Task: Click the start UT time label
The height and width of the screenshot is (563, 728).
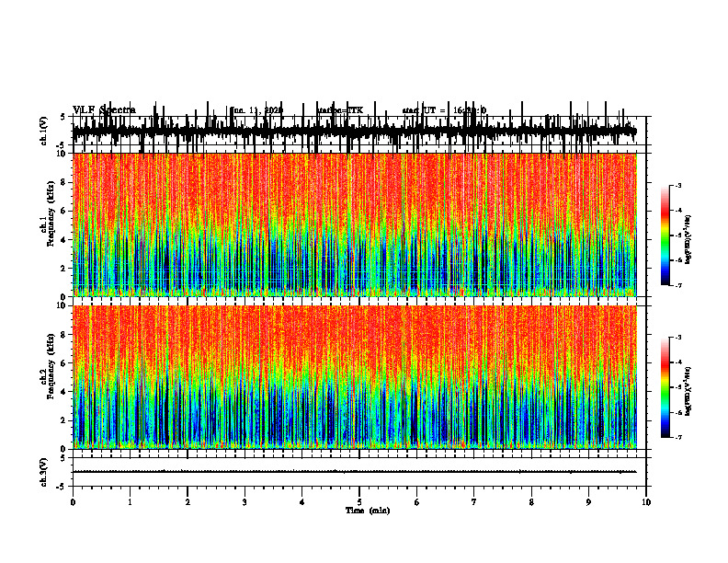Action: coord(444,110)
